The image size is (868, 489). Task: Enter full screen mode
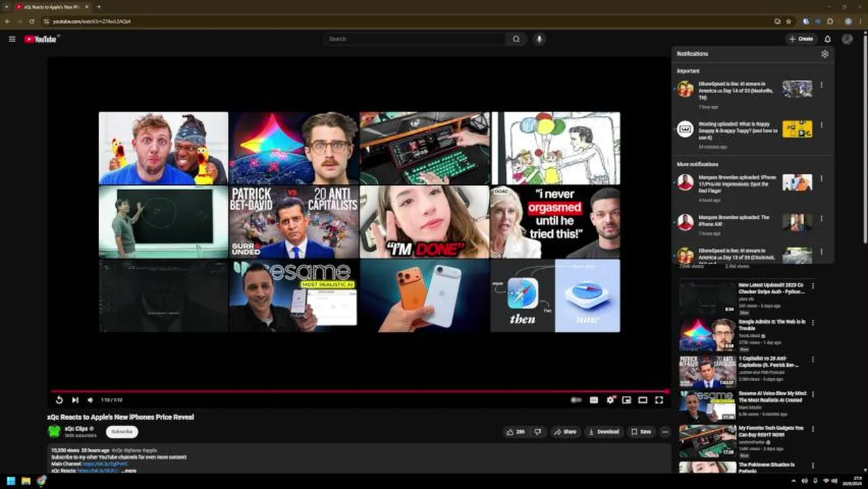point(659,400)
